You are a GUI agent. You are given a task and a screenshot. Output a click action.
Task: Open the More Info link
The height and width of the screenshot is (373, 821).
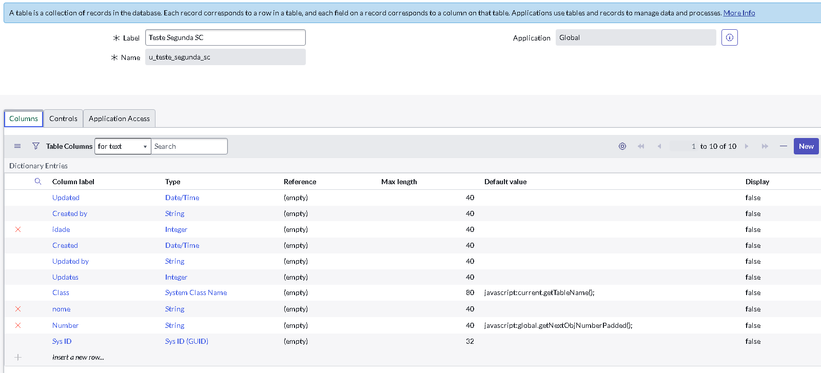pyautogui.click(x=739, y=13)
